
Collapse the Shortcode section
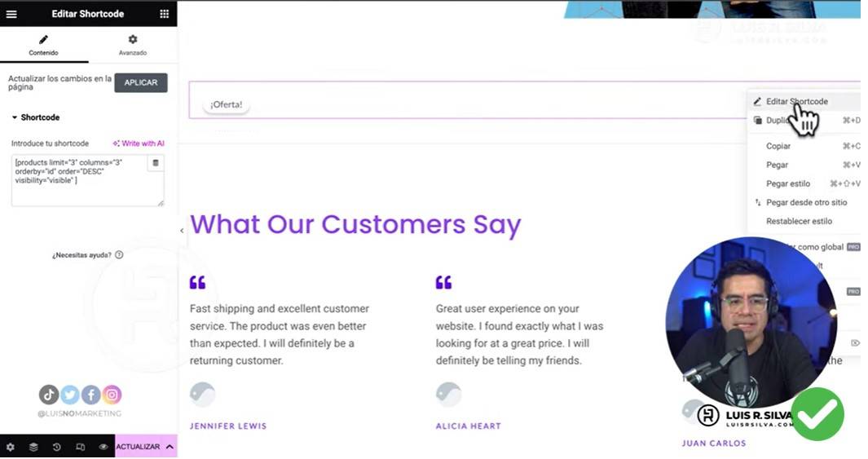35,117
